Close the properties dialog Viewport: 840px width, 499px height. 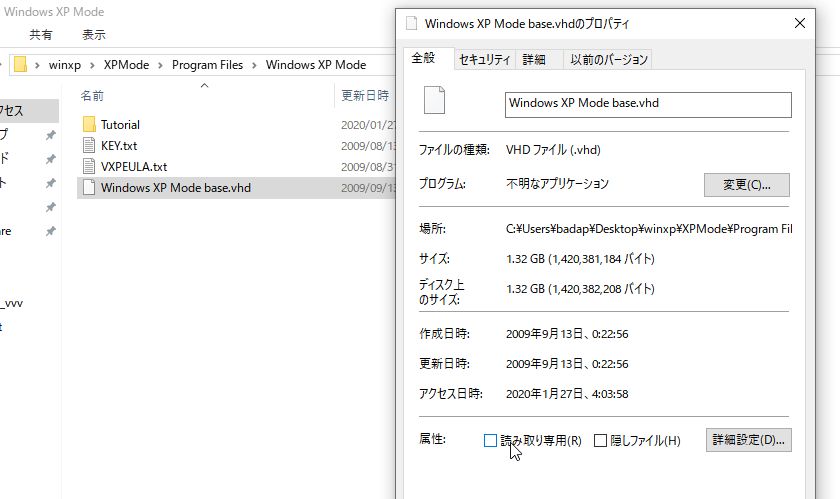800,23
